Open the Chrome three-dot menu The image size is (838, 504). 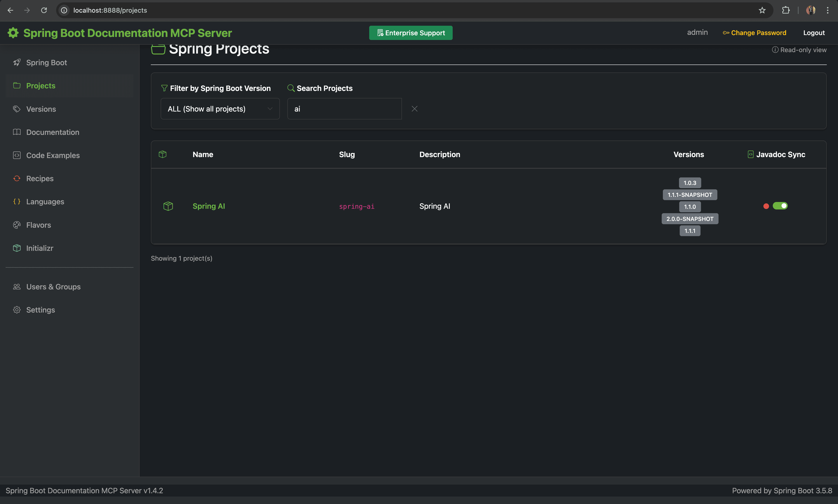pos(827,10)
